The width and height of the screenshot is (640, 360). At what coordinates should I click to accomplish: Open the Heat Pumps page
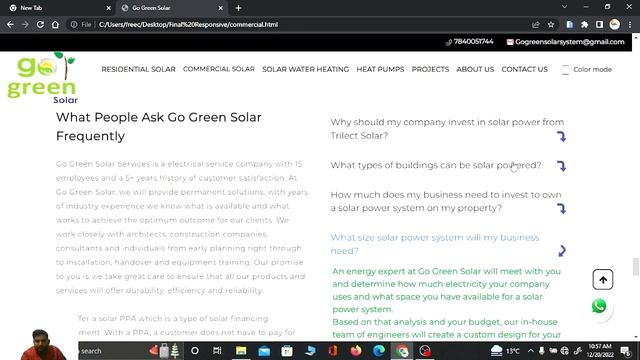point(380,69)
